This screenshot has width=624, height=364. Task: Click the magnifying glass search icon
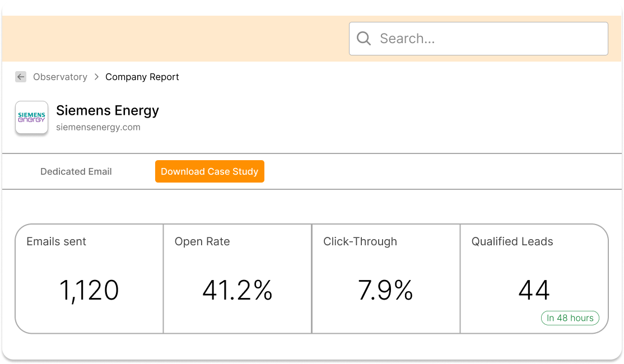click(364, 39)
